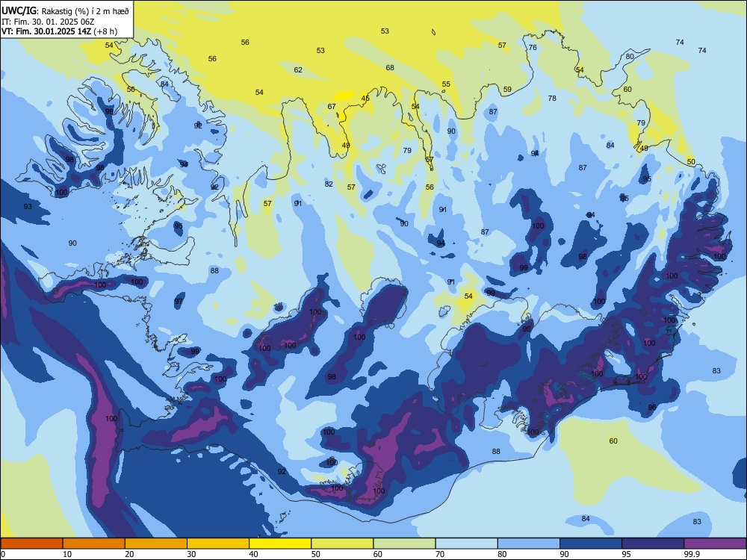Click the map value "78" in the northeast
Image resolution: width=747 pixels, height=560 pixels.
[552, 99]
